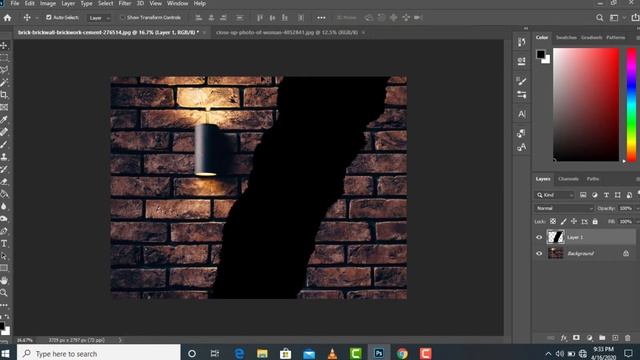The width and height of the screenshot is (640, 360).
Task: Open the Filter menu
Action: [124, 3]
